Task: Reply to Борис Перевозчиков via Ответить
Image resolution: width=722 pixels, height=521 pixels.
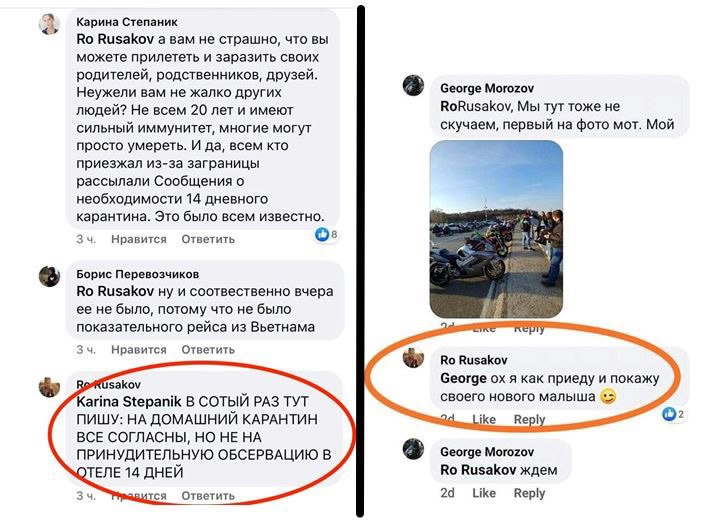Action: pyautogui.click(x=208, y=350)
